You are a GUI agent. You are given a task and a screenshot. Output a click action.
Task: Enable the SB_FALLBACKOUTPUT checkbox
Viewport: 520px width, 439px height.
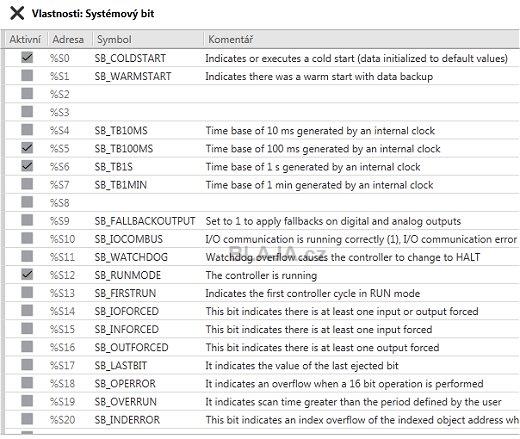pos(27,220)
